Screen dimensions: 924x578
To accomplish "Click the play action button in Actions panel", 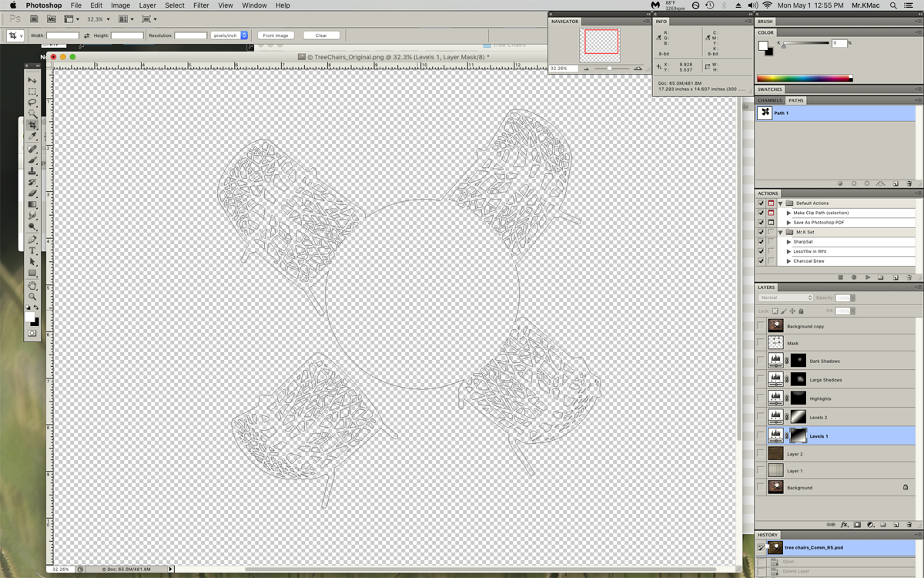I will click(x=868, y=277).
